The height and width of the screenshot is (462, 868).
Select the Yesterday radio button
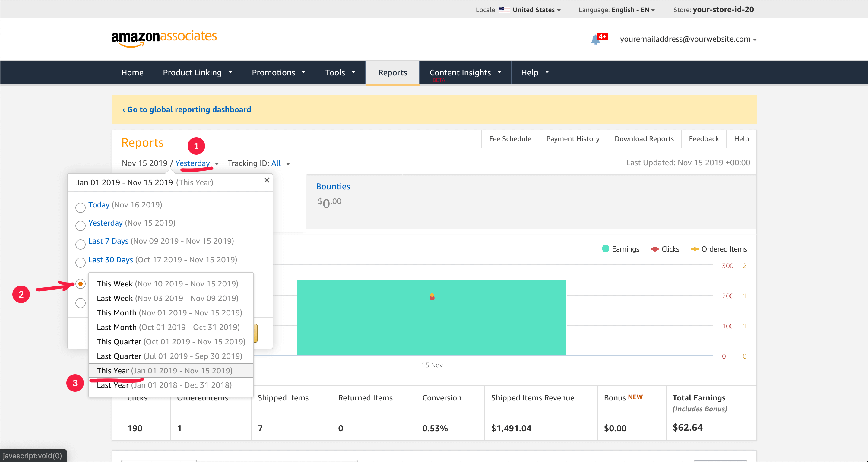(x=80, y=226)
